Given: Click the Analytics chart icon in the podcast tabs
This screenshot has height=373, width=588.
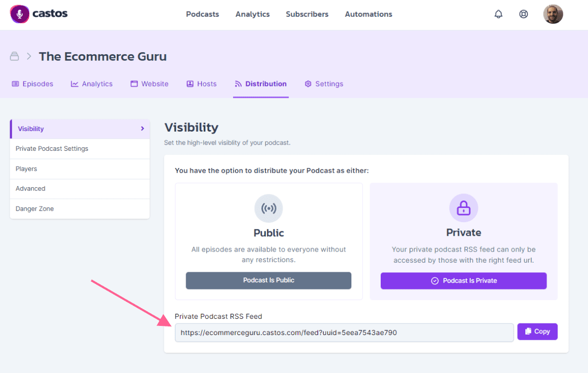Looking at the screenshot, I should 75,84.
